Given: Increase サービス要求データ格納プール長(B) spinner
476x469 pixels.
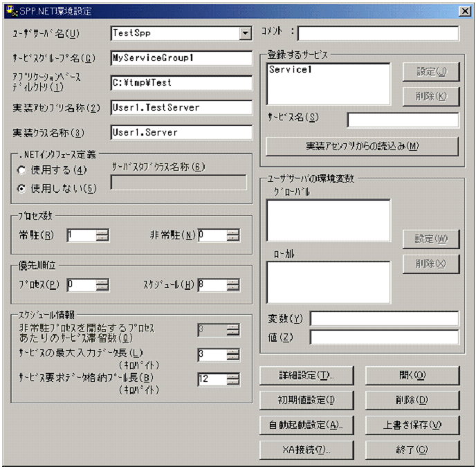Looking at the screenshot, I should pyautogui.click(x=233, y=376).
